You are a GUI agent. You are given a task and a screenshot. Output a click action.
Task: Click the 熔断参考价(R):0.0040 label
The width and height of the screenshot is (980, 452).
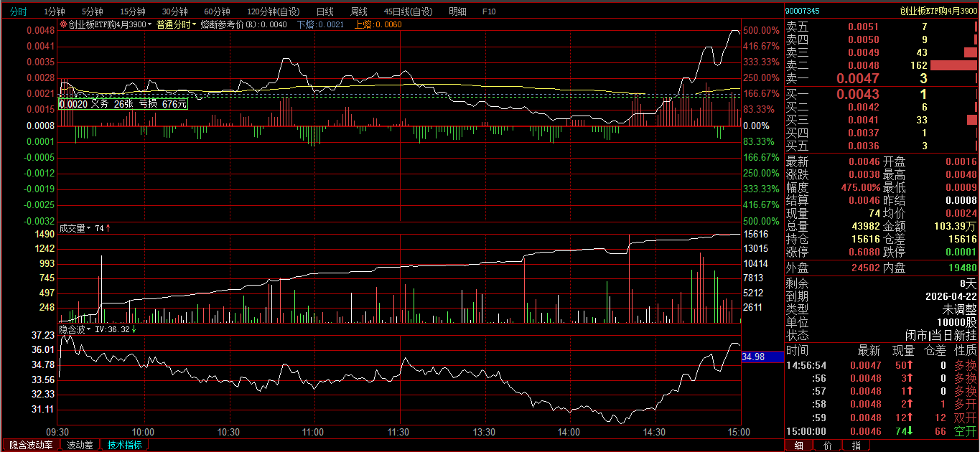point(243,24)
